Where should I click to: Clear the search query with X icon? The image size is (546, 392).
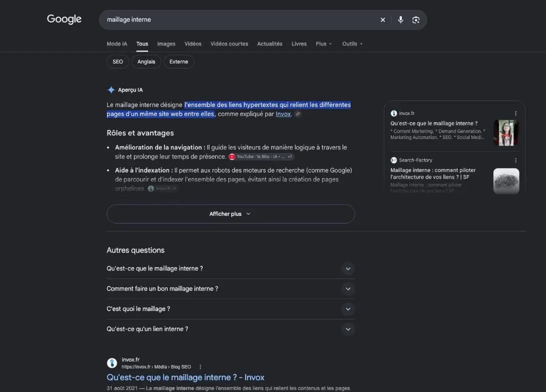pyautogui.click(x=383, y=20)
